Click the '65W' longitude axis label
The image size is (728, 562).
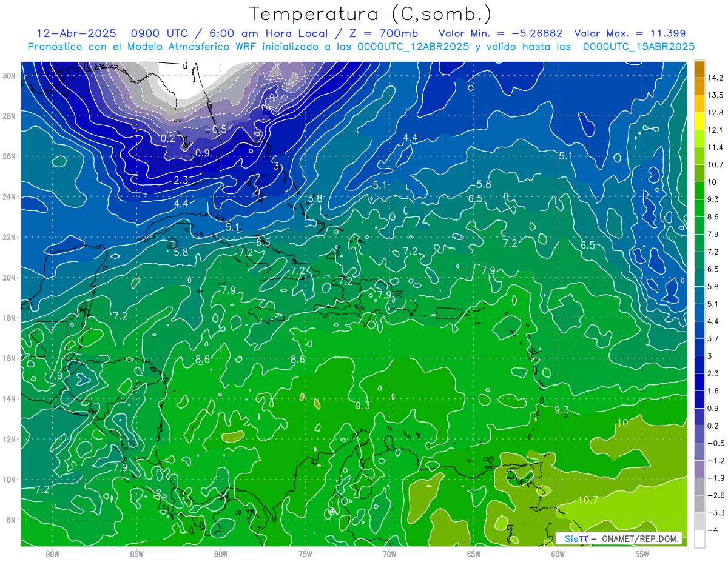(x=474, y=554)
